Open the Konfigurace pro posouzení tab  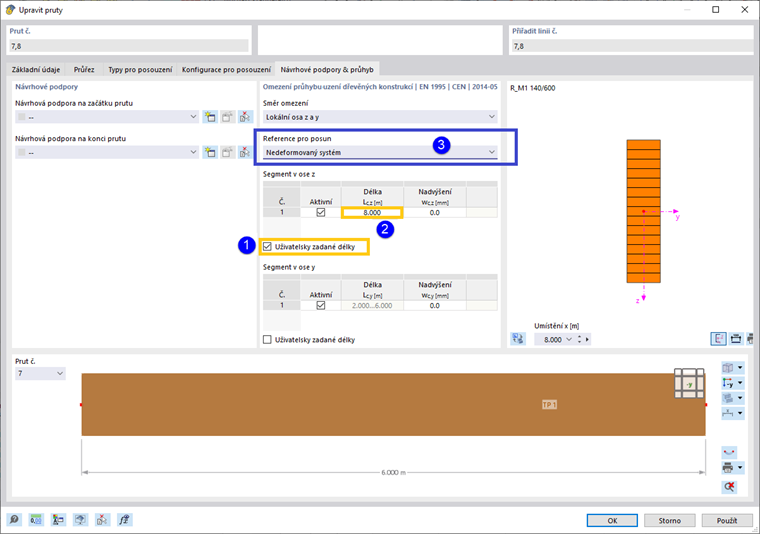[226, 69]
